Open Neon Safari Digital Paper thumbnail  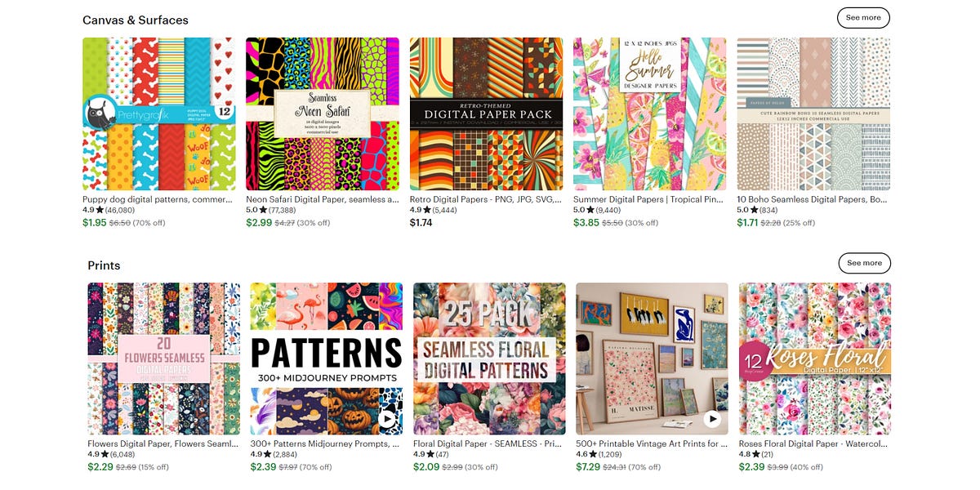click(x=323, y=114)
